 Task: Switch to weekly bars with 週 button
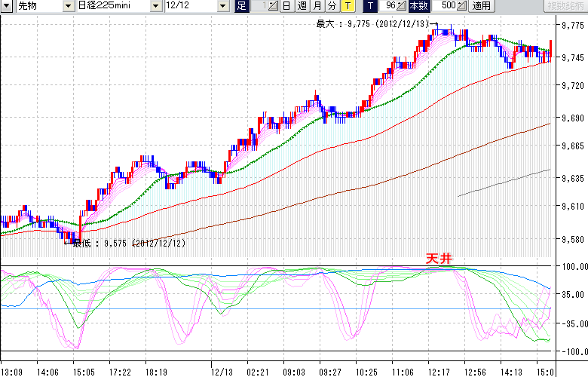302,6
